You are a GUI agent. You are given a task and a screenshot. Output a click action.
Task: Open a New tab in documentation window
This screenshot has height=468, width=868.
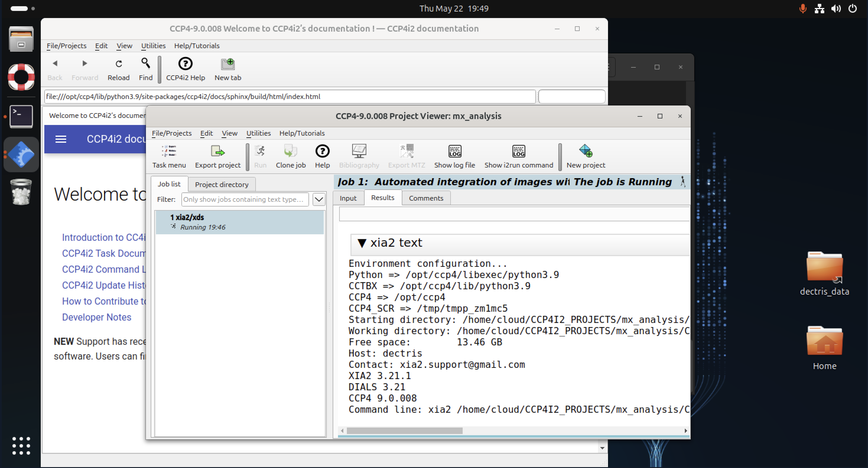(x=228, y=69)
